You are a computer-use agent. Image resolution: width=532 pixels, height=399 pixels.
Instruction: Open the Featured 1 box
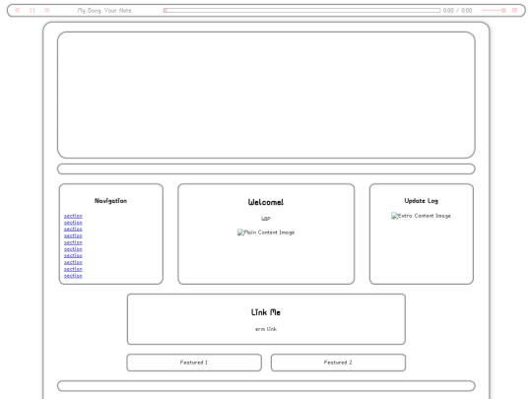pos(194,363)
